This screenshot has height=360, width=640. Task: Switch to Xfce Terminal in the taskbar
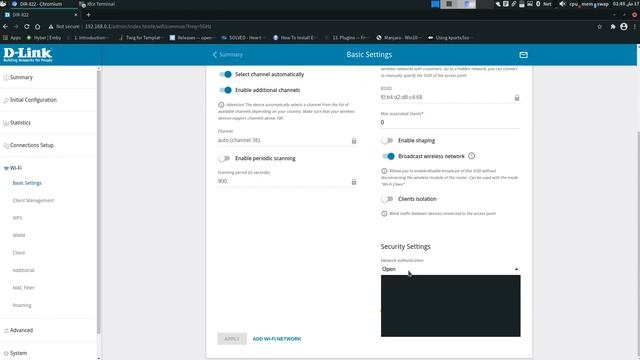click(97, 4)
